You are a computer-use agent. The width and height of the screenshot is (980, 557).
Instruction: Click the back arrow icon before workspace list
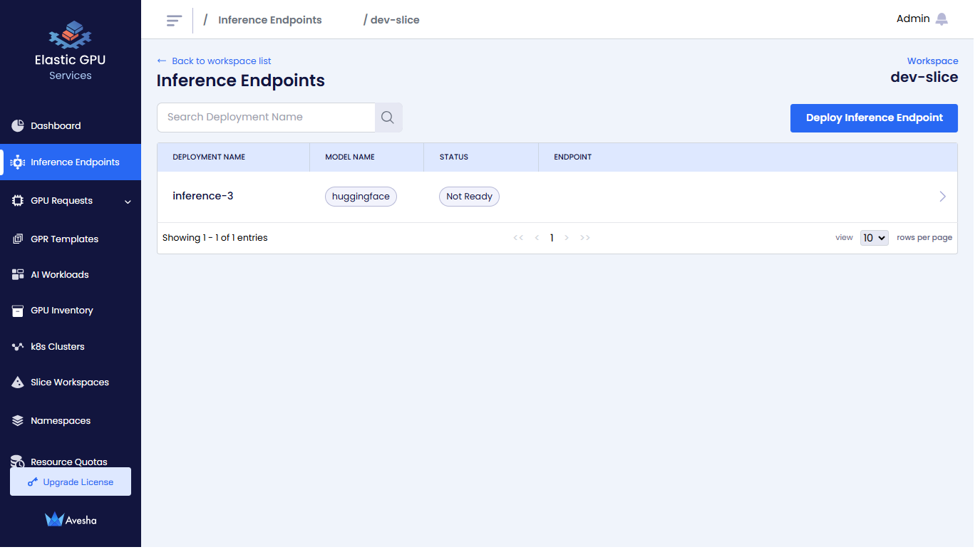[x=162, y=61]
